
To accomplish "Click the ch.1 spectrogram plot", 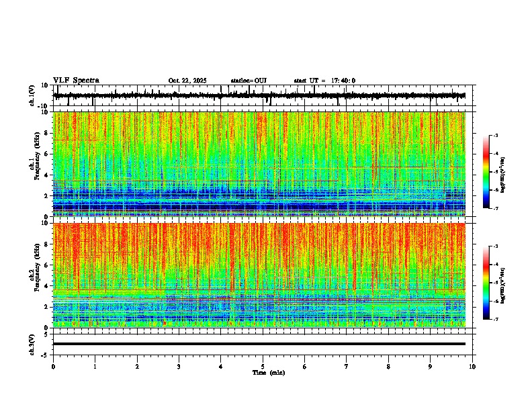I will (x=259, y=164).
